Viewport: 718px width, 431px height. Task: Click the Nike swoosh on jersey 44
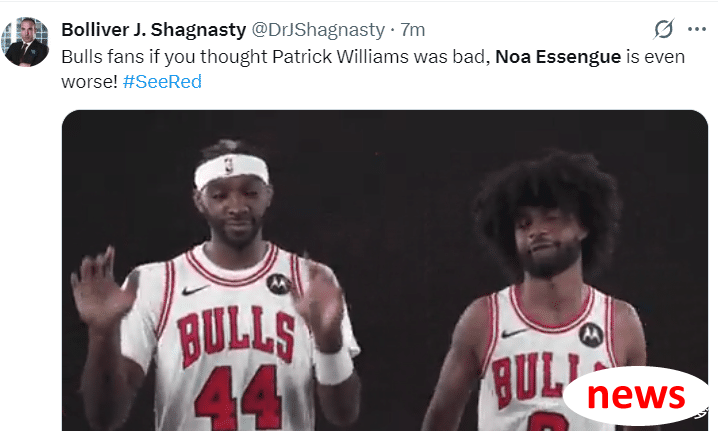tap(195, 290)
